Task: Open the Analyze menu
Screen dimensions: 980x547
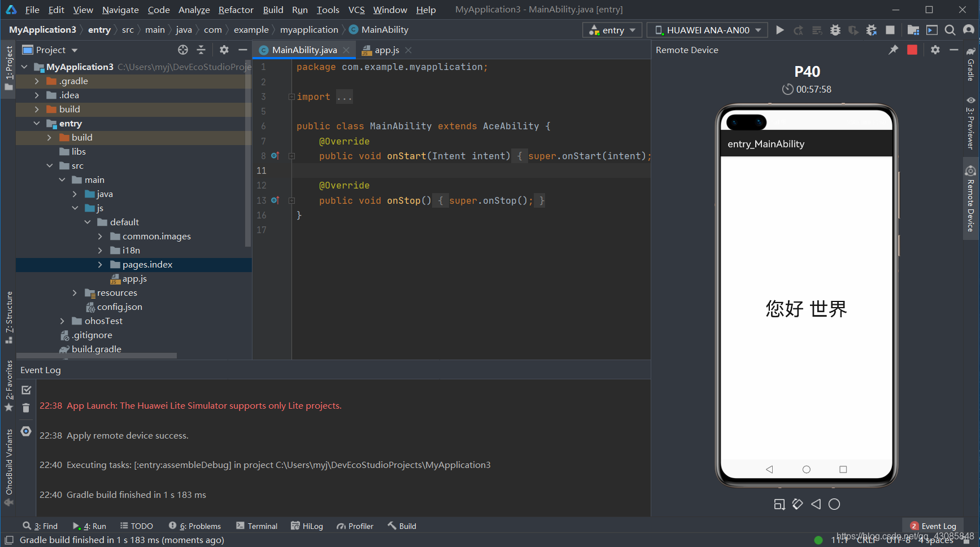Action: point(194,10)
